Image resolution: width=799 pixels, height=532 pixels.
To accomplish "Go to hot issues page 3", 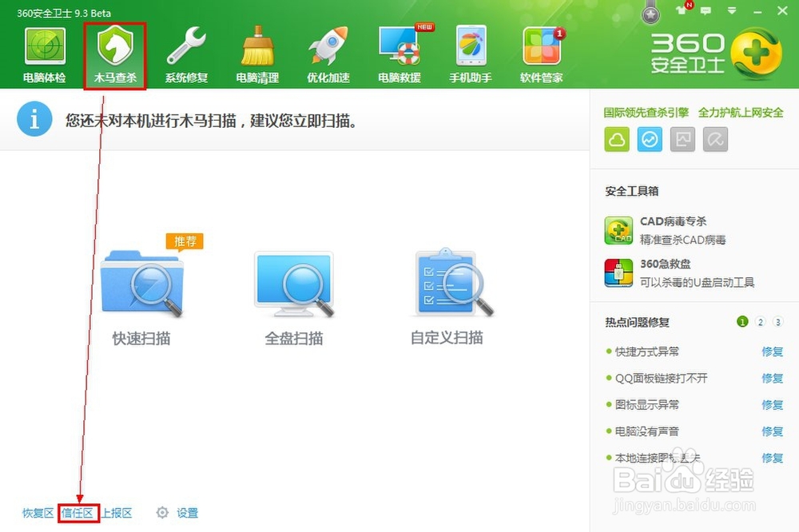I will point(777,322).
